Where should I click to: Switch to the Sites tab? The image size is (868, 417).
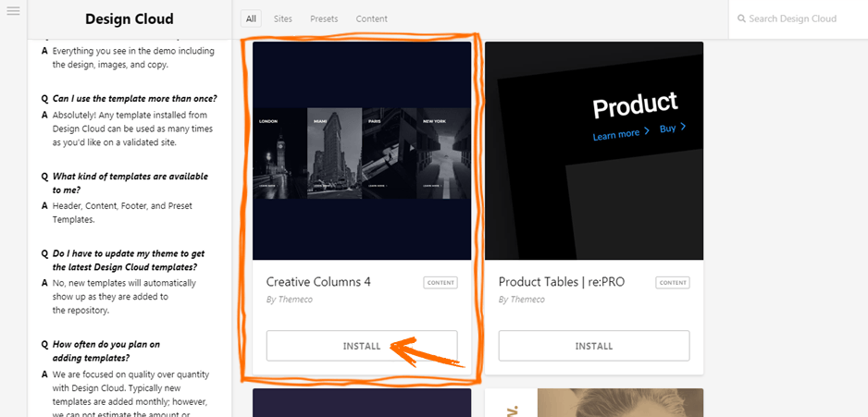tap(283, 18)
